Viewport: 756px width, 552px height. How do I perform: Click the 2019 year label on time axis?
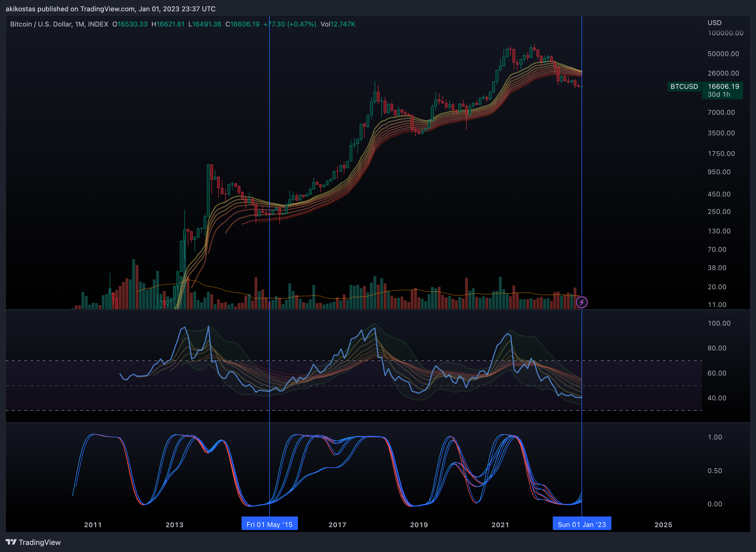pyautogui.click(x=419, y=525)
